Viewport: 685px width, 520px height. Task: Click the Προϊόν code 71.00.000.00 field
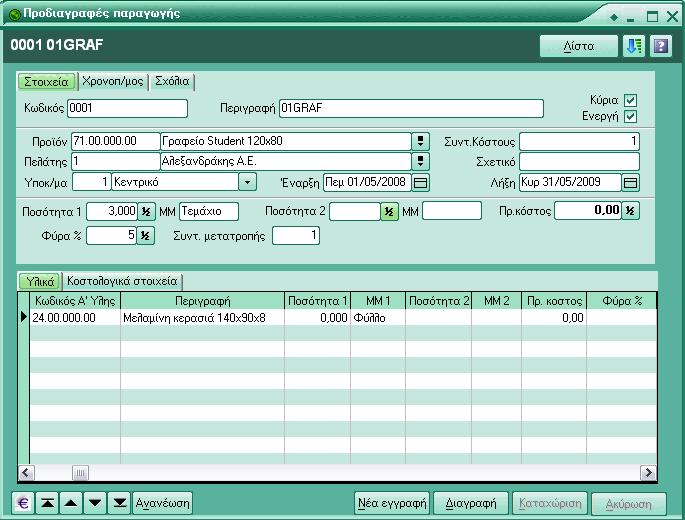pyautogui.click(x=116, y=141)
